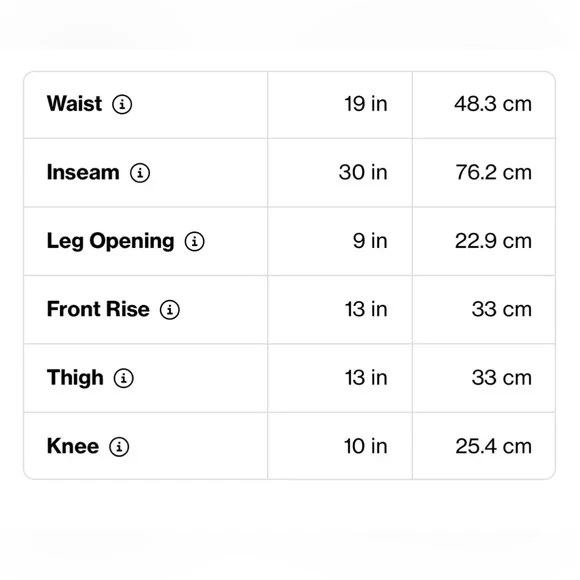Click the 25.4 cm knee value

(x=493, y=446)
